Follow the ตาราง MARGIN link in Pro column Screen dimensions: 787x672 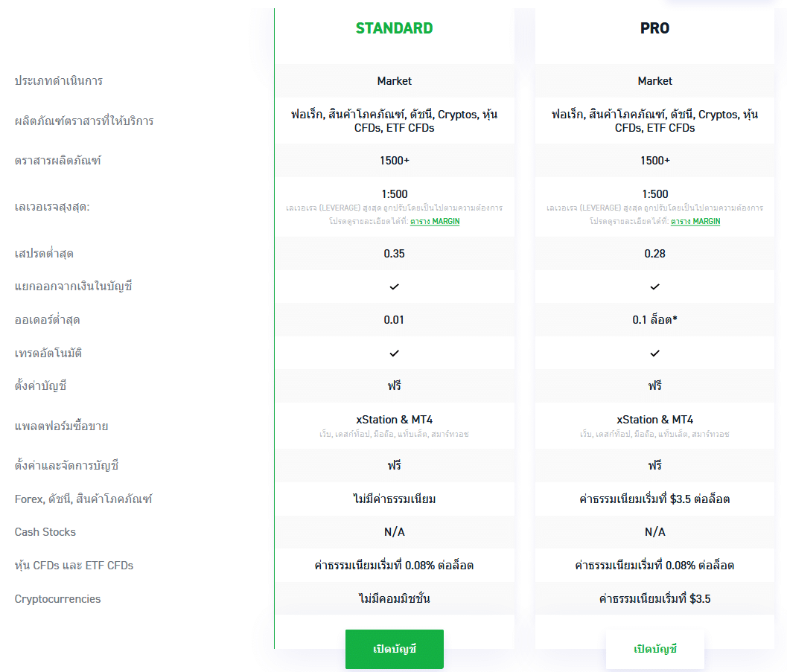pos(695,221)
